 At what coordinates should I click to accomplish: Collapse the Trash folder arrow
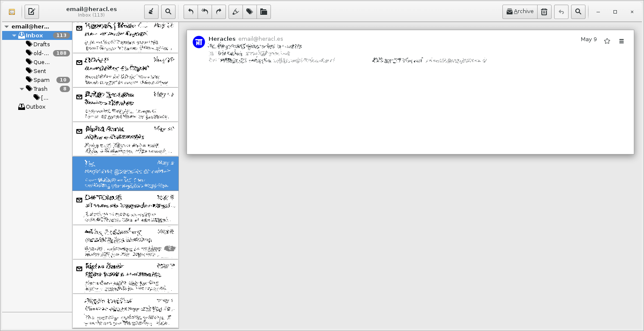(22, 89)
